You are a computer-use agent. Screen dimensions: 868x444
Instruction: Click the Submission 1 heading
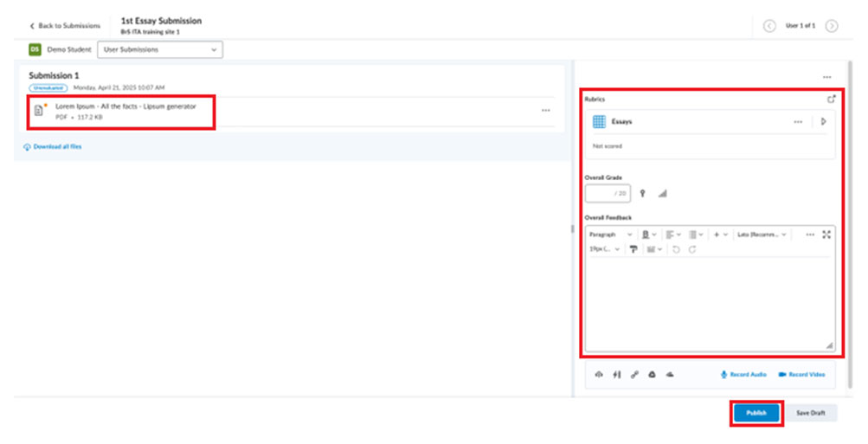[54, 75]
